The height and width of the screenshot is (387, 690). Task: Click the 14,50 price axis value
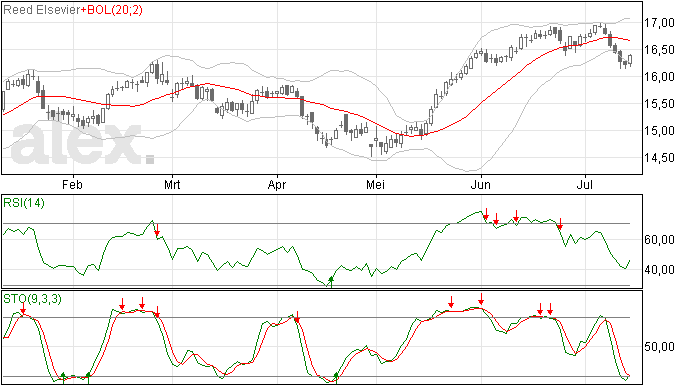[x=659, y=158]
